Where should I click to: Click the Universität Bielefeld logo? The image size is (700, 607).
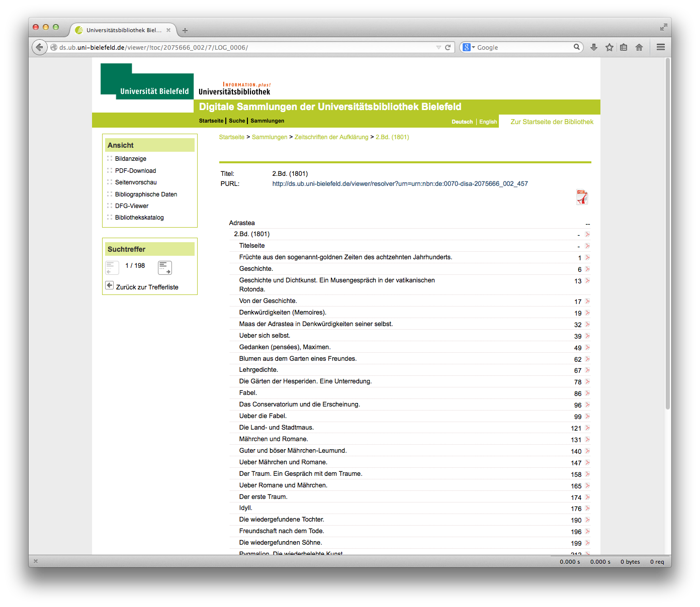click(x=147, y=81)
